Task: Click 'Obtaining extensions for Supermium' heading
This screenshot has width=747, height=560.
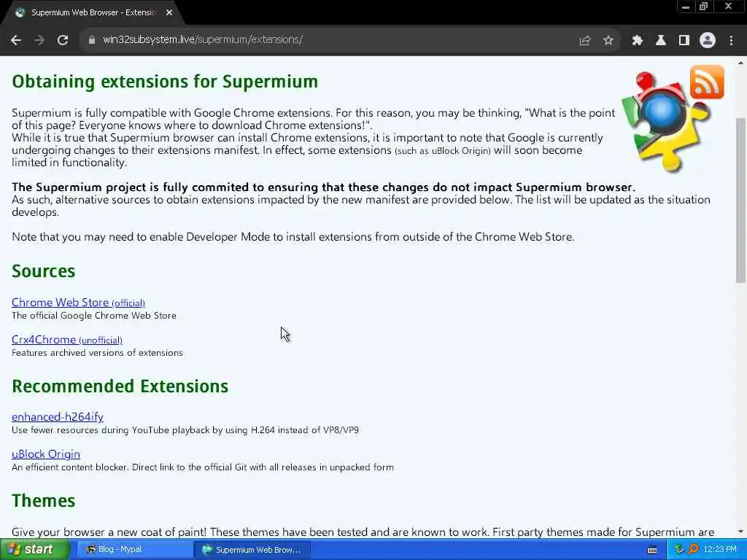Action: (165, 82)
